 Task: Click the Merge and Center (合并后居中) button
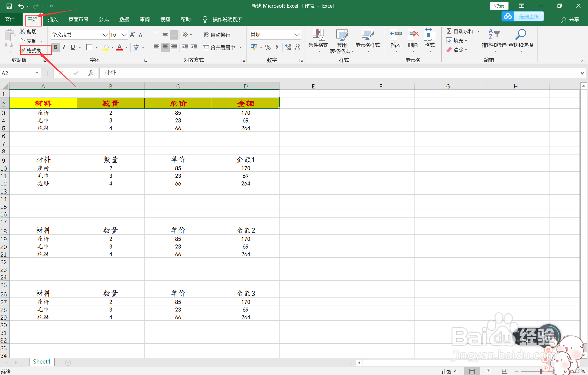click(x=220, y=47)
